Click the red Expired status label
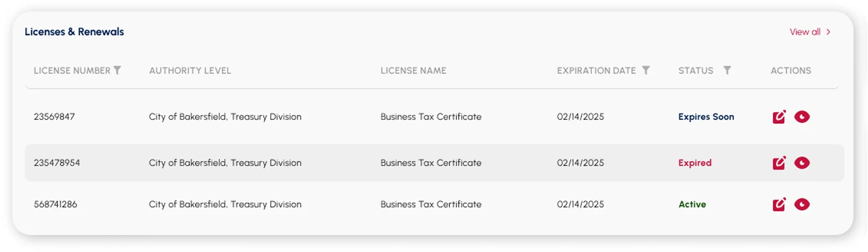The image size is (868, 252). [x=695, y=163]
